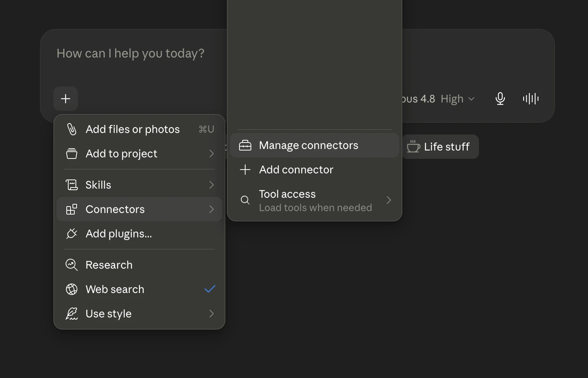Expand the Connectors submenu chevron
This screenshot has height=378, width=588.
[x=212, y=209]
